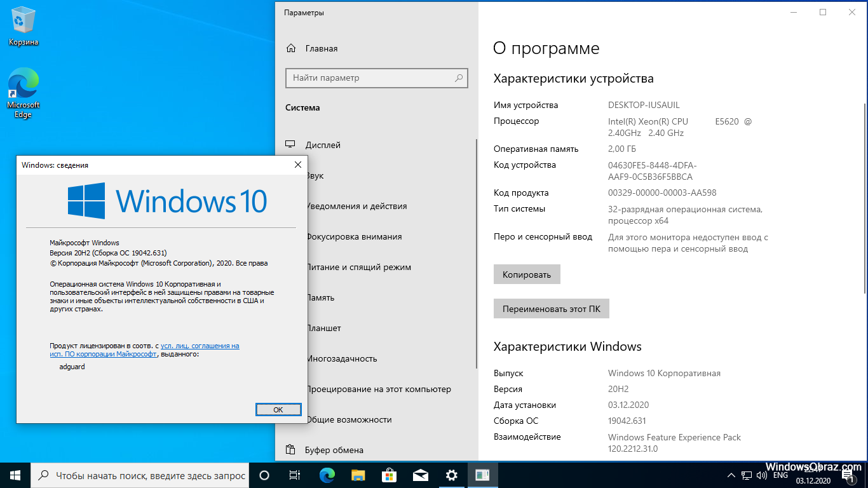The width and height of the screenshot is (868, 488).
Task: Click the Версия value 20H2 in Settings
Action: (x=618, y=389)
